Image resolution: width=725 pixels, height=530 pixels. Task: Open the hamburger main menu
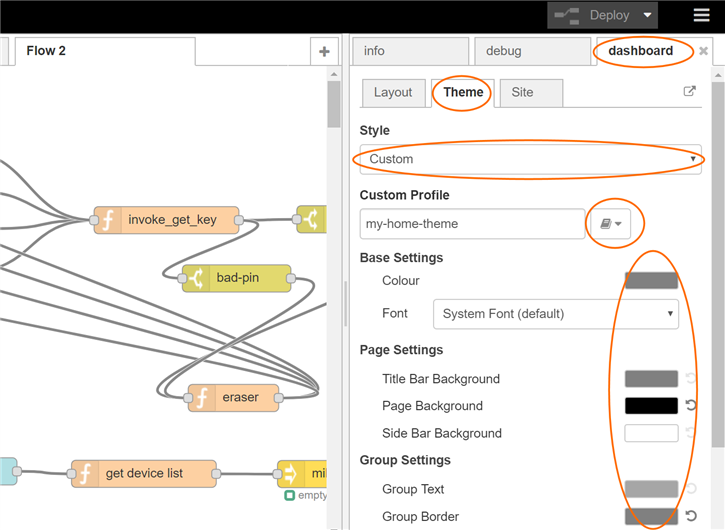point(701,15)
